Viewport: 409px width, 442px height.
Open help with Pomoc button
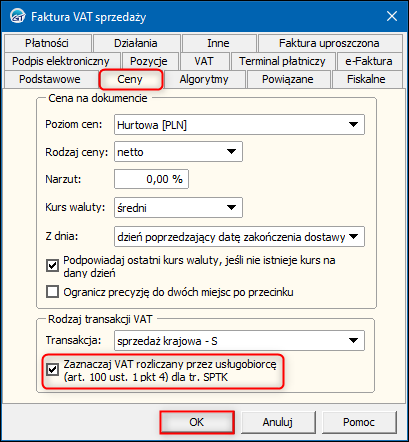tap(359, 422)
